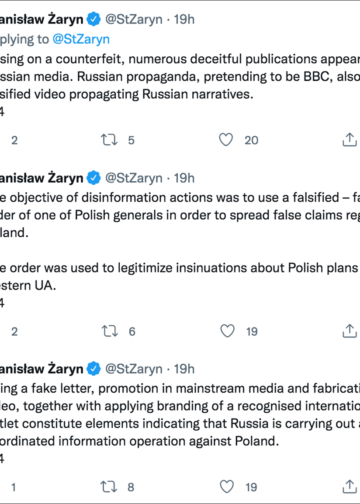Open the third tweet's 19h timestamp

184,369
